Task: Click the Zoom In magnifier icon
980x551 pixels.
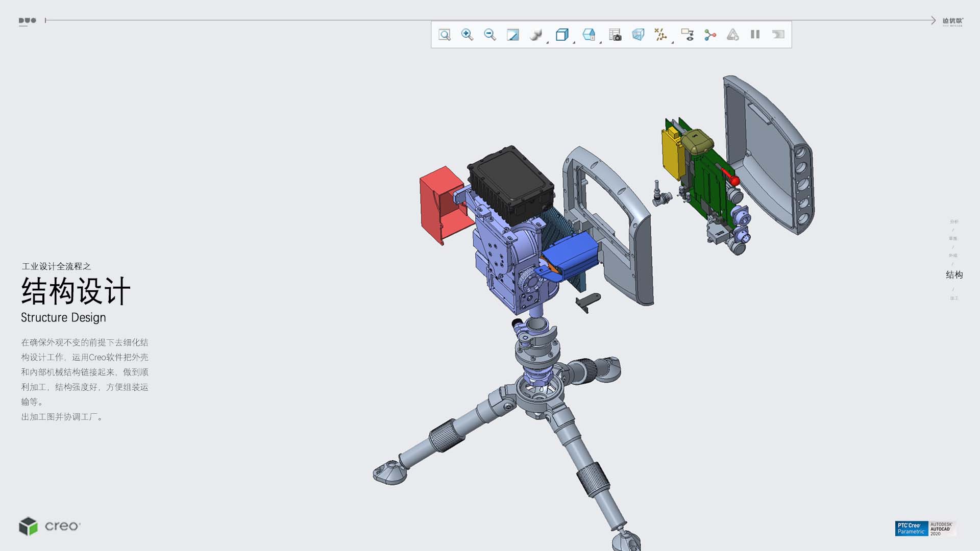Action: pos(467,35)
